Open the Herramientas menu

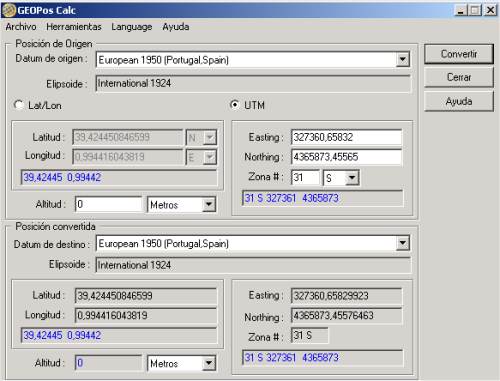pyautogui.click(x=74, y=27)
